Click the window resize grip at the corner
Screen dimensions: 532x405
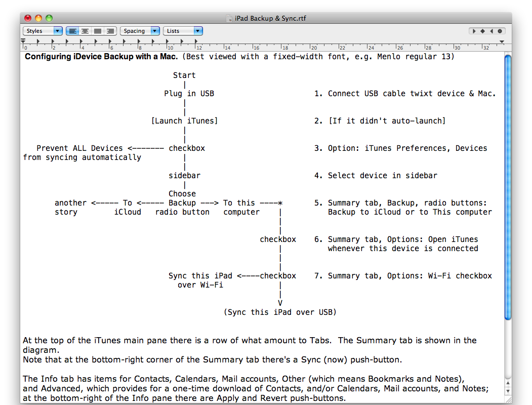pos(508,400)
